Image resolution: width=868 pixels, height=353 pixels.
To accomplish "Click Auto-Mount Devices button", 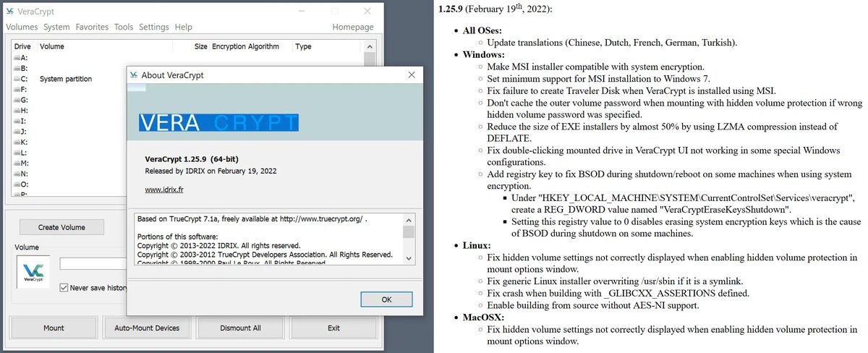I will point(147,328).
